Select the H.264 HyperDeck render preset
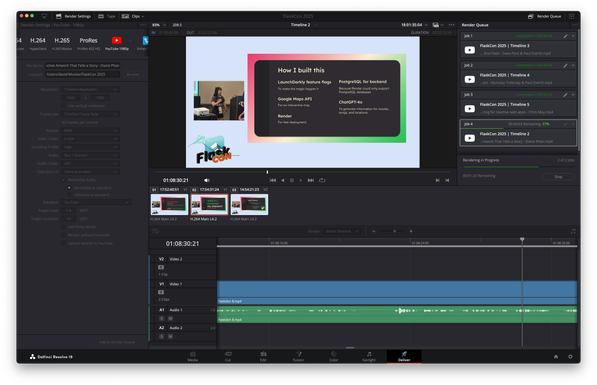 [37, 43]
